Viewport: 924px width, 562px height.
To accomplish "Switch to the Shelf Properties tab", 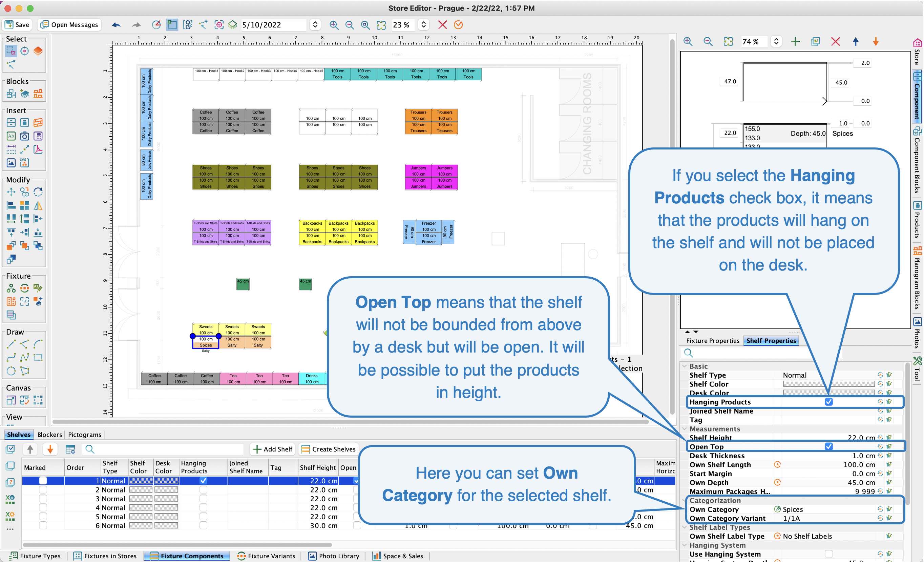I will pyautogui.click(x=771, y=341).
